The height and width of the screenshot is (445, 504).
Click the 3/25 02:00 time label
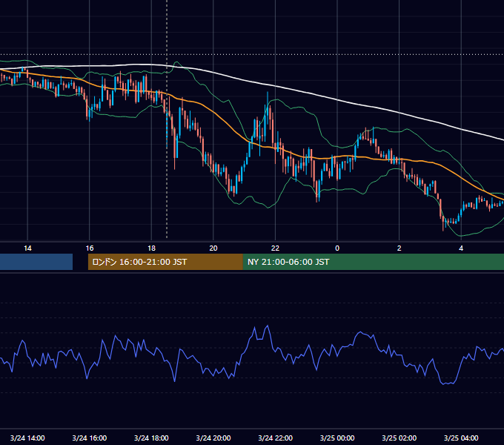[399, 438]
